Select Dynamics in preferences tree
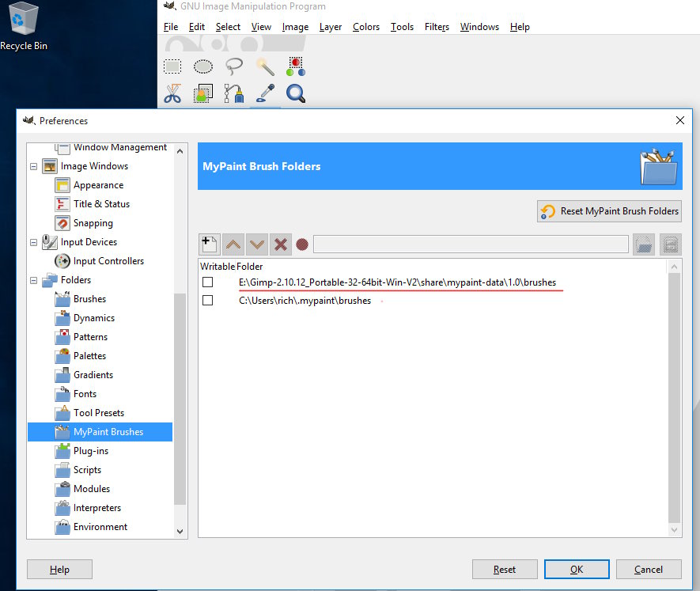The height and width of the screenshot is (591, 700). pos(94,318)
